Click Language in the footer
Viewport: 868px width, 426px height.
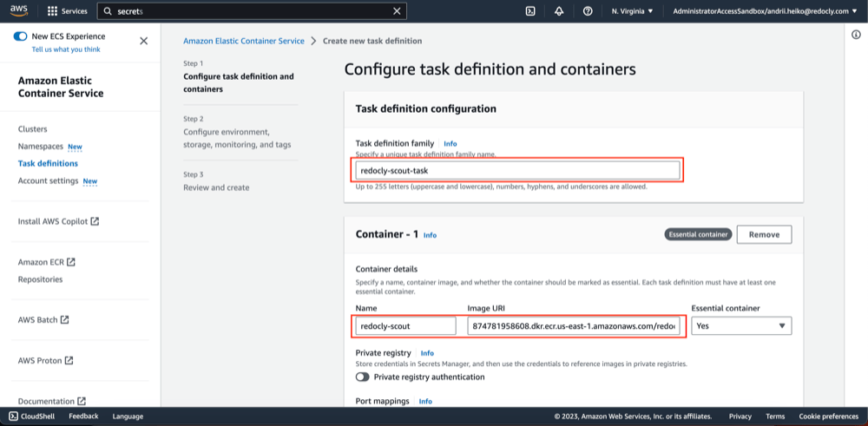click(x=128, y=416)
